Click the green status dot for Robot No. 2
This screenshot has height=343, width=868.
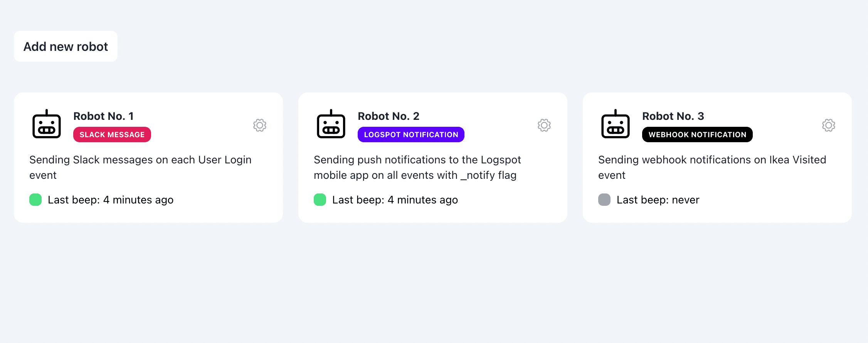coord(320,200)
